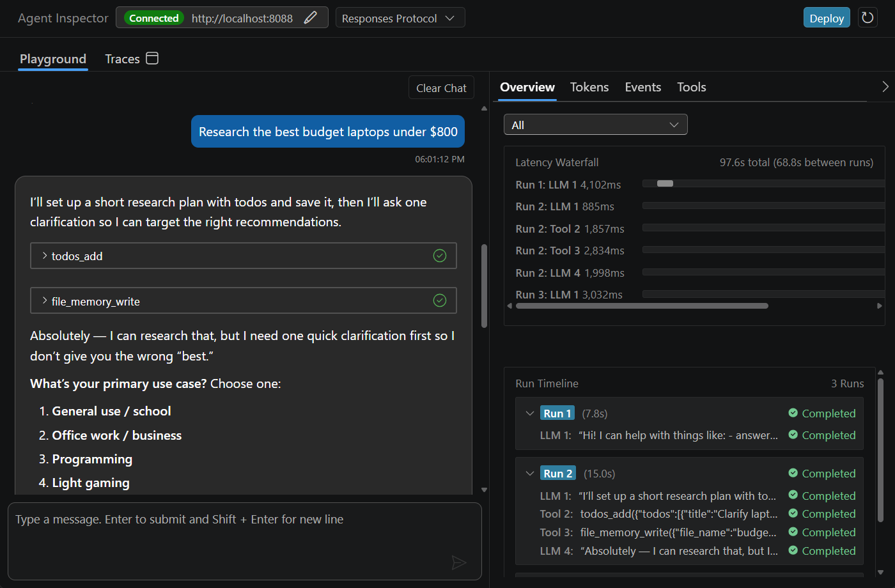Click the Run 2: LLM 1 885ms row

pyautogui.click(x=699, y=206)
